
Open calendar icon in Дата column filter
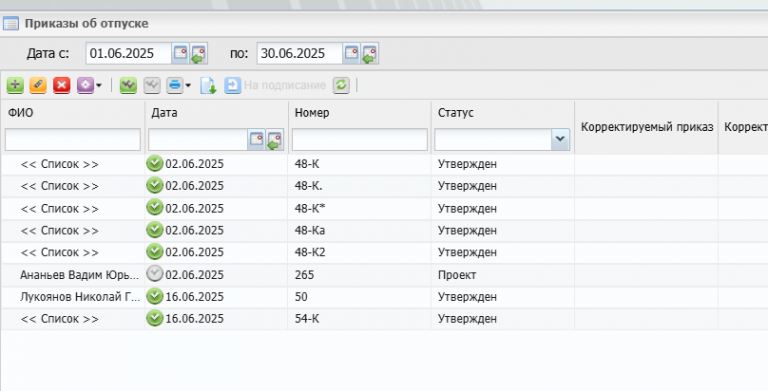point(257,140)
